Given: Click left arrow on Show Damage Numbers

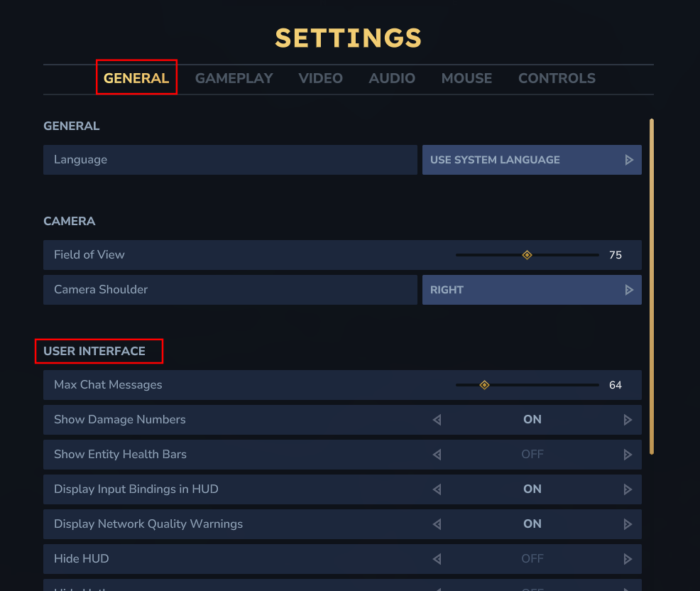Looking at the screenshot, I should click(x=437, y=420).
